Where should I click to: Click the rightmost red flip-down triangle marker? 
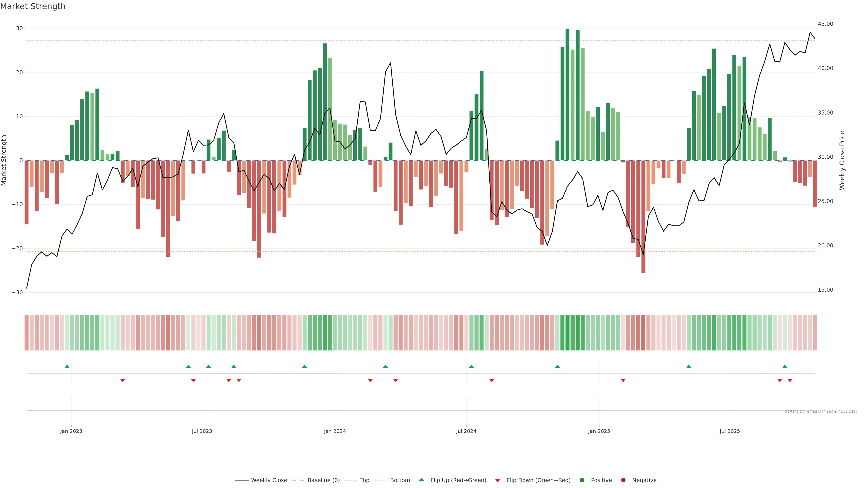(790, 380)
